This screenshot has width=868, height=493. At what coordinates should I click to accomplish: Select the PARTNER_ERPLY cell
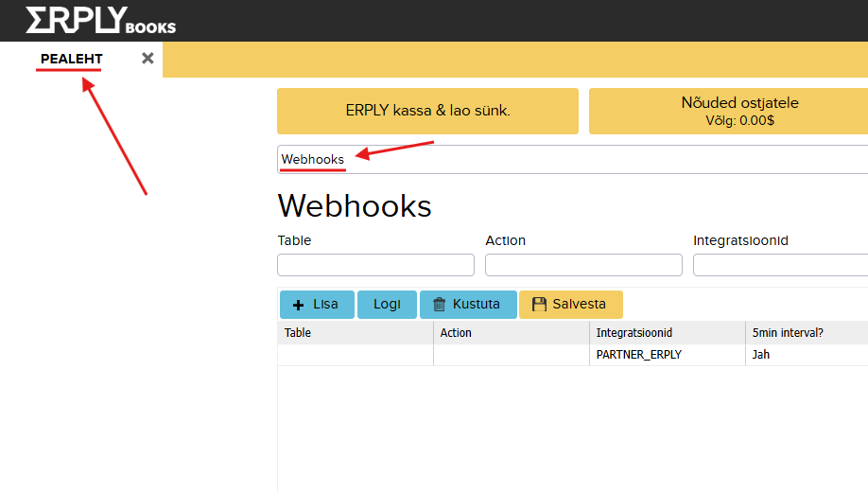[x=667, y=355]
